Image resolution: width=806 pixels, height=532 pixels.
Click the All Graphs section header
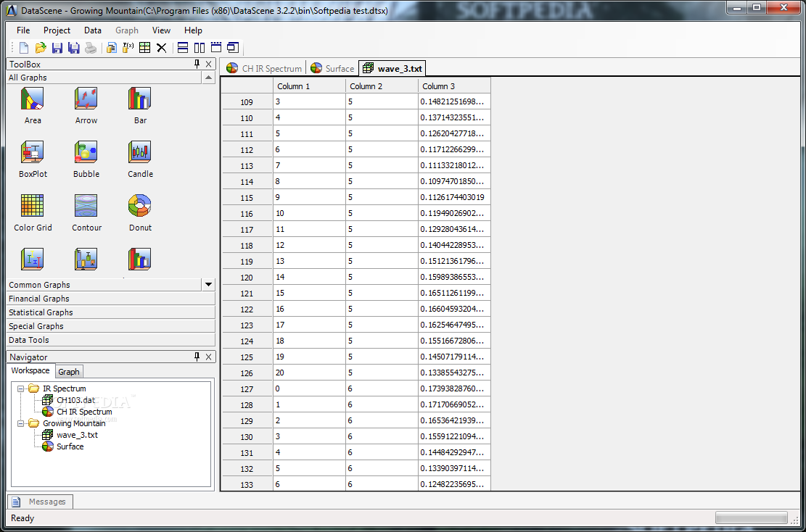click(x=104, y=78)
